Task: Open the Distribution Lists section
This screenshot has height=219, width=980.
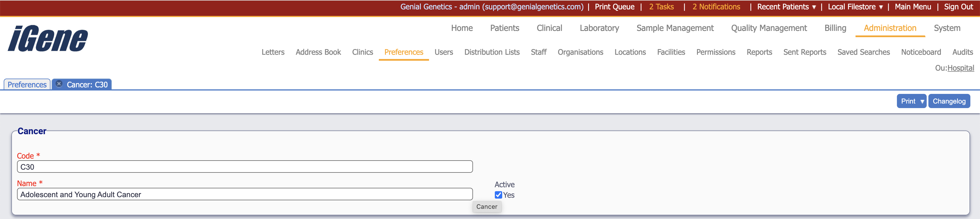Action: (x=491, y=52)
